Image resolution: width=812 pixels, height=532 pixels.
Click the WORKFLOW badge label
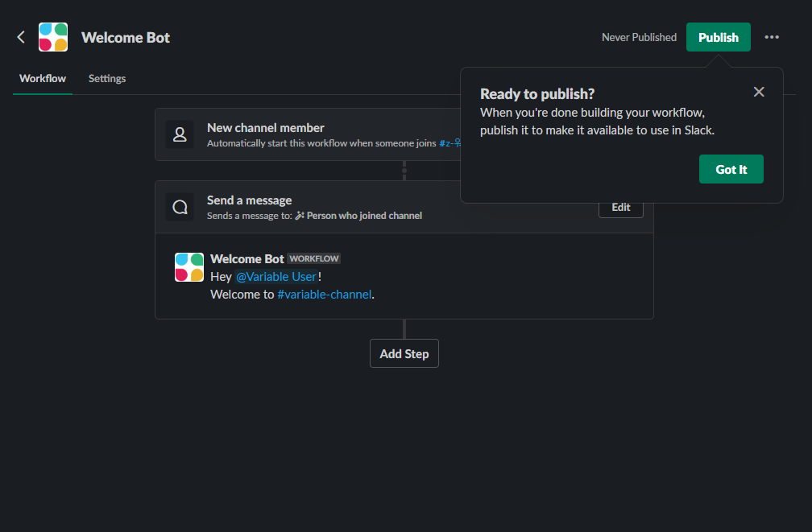[314, 258]
